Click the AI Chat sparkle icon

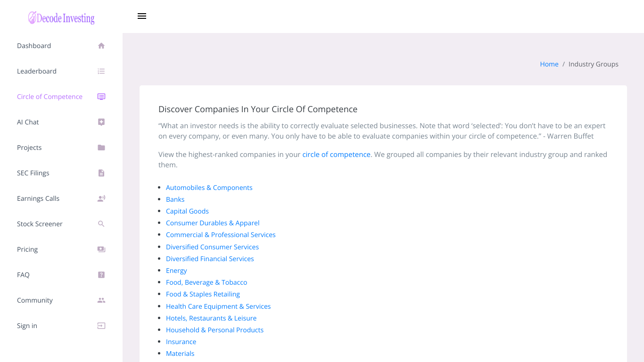click(x=101, y=122)
